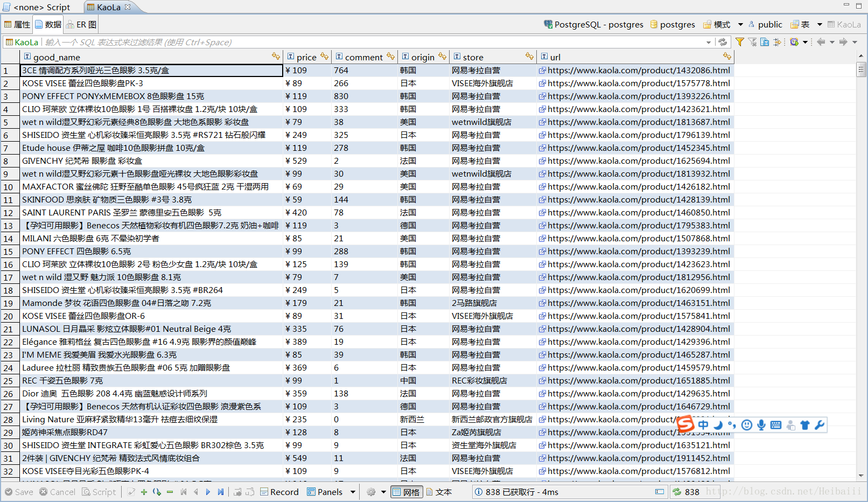Click the Cancel button
This screenshot has width=868, height=502.
tap(57, 492)
